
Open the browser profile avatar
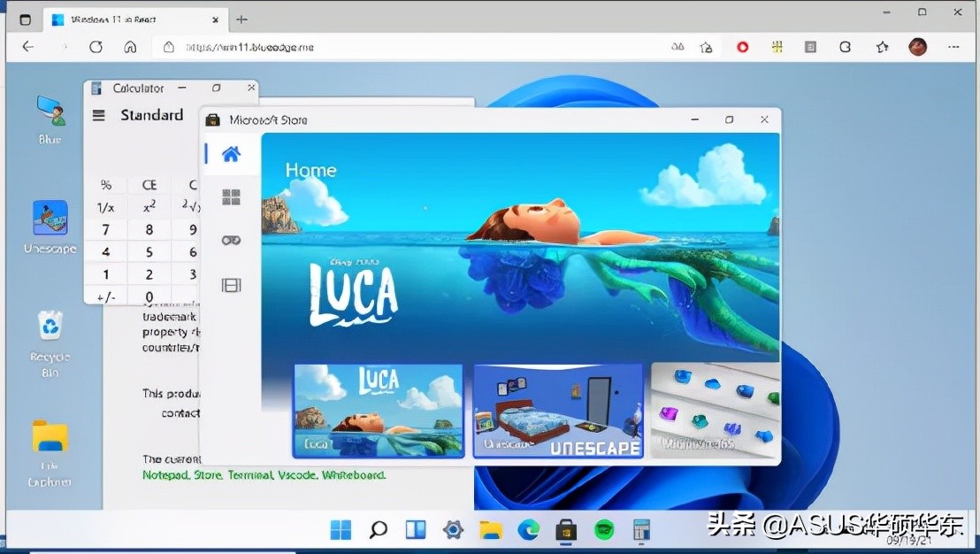point(917,48)
